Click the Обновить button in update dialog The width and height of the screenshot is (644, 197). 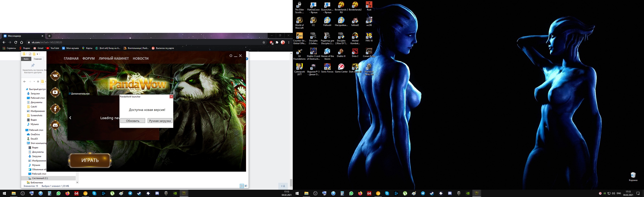point(133,121)
